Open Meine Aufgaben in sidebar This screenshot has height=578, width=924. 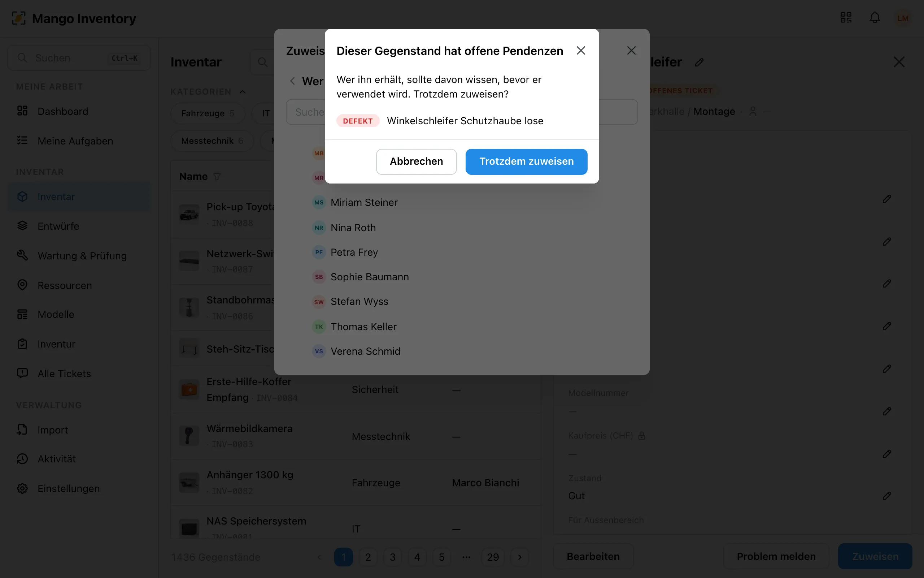[79, 141]
